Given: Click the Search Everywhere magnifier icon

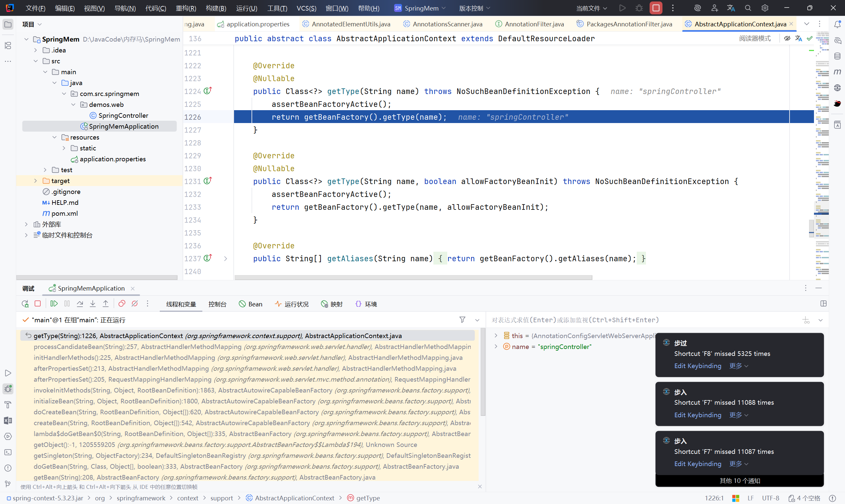Looking at the screenshot, I should pyautogui.click(x=748, y=8).
